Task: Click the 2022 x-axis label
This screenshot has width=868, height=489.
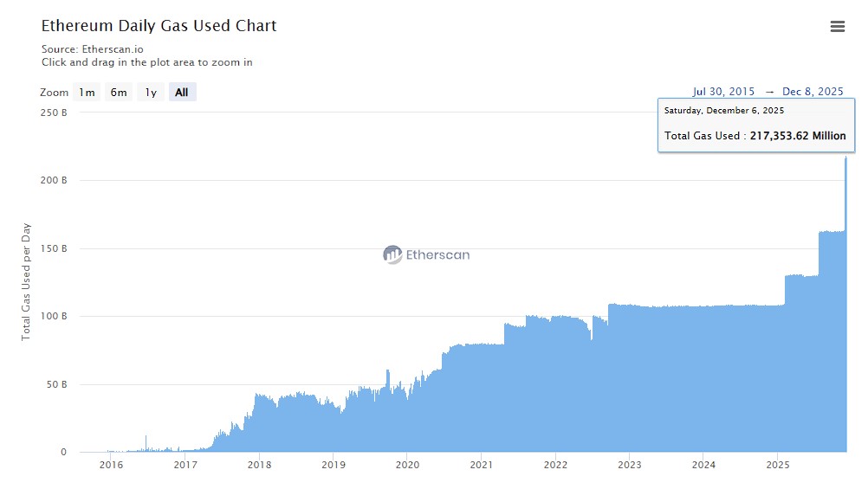Action: (x=555, y=465)
